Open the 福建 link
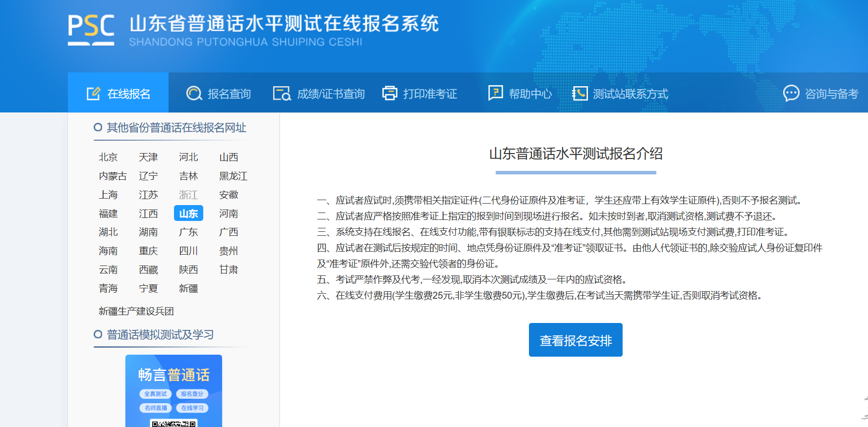This screenshot has width=868, height=427. point(108,213)
